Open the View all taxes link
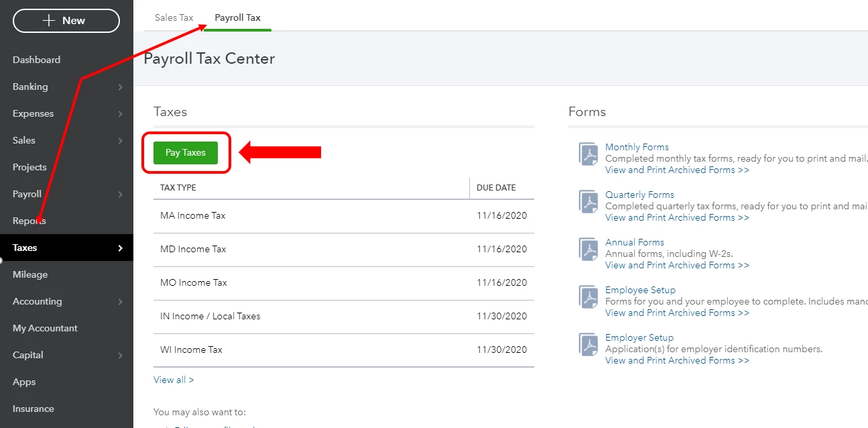 click(x=174, y=380)
